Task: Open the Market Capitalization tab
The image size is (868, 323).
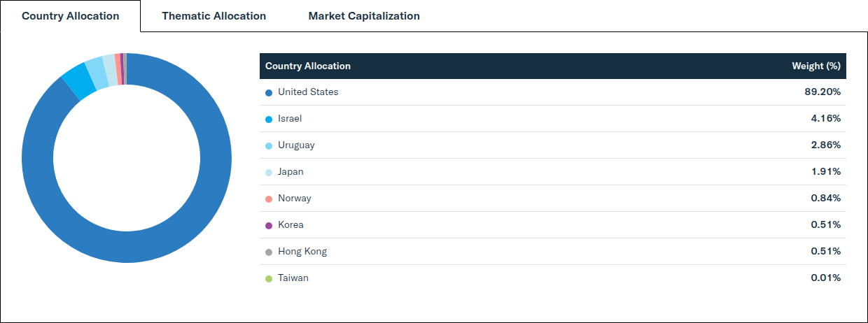Action: tap(364, 15)
